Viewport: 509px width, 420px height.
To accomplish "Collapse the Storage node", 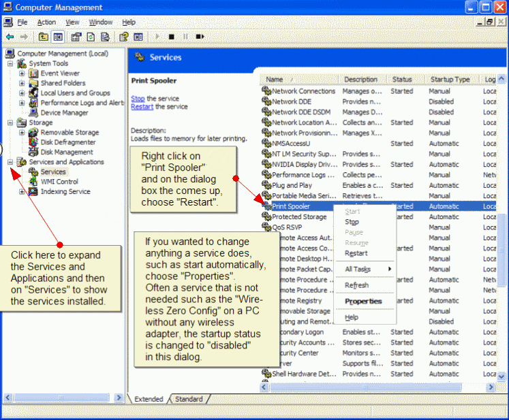I will pyautogui.click(x=10, y=123).
